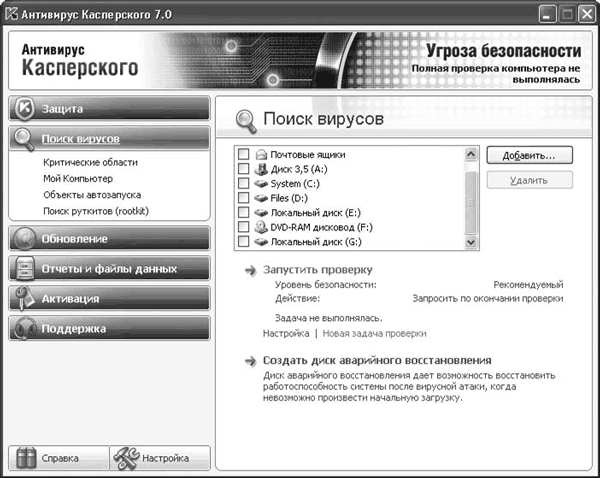Open Настройка link under scan task
This screenshot has height=478, width=600.
(x=286, y=334)
